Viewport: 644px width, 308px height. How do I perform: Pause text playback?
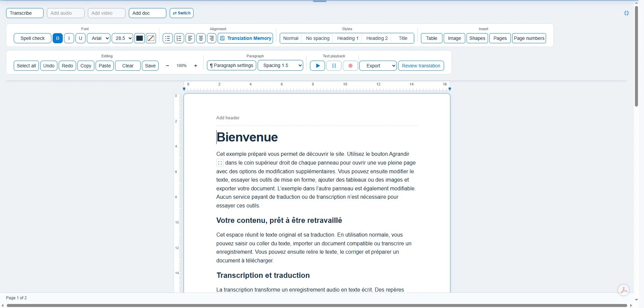click(x=334, y=66)
